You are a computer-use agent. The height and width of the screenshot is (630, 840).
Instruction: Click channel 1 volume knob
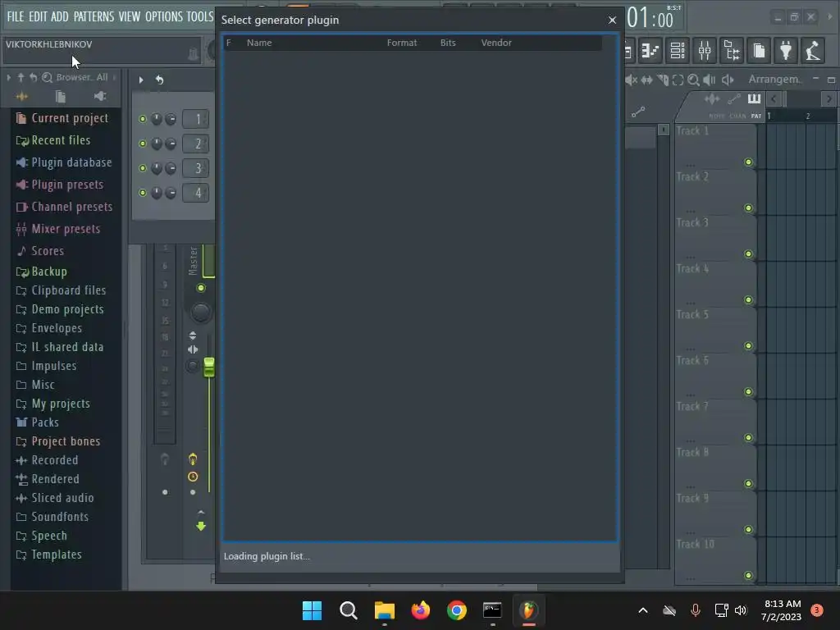click(x=171, y=119)
